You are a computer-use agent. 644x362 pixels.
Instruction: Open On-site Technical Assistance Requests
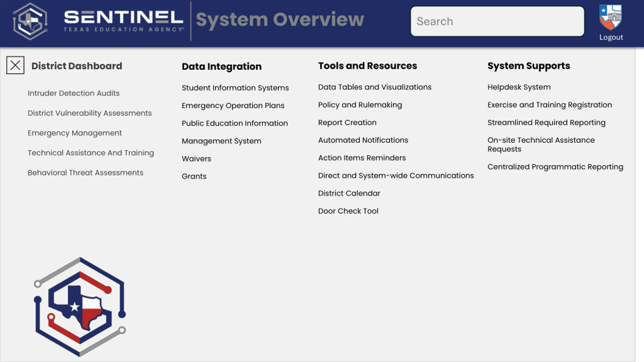541,145
